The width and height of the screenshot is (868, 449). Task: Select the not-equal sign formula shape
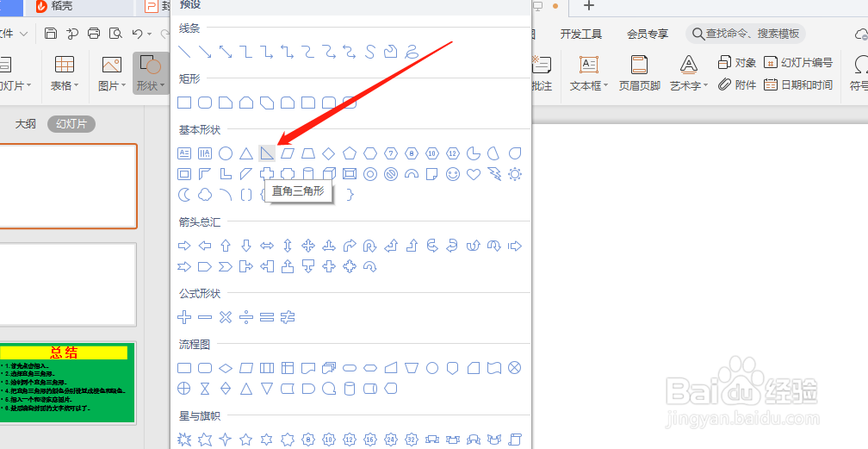coord(288,317)
